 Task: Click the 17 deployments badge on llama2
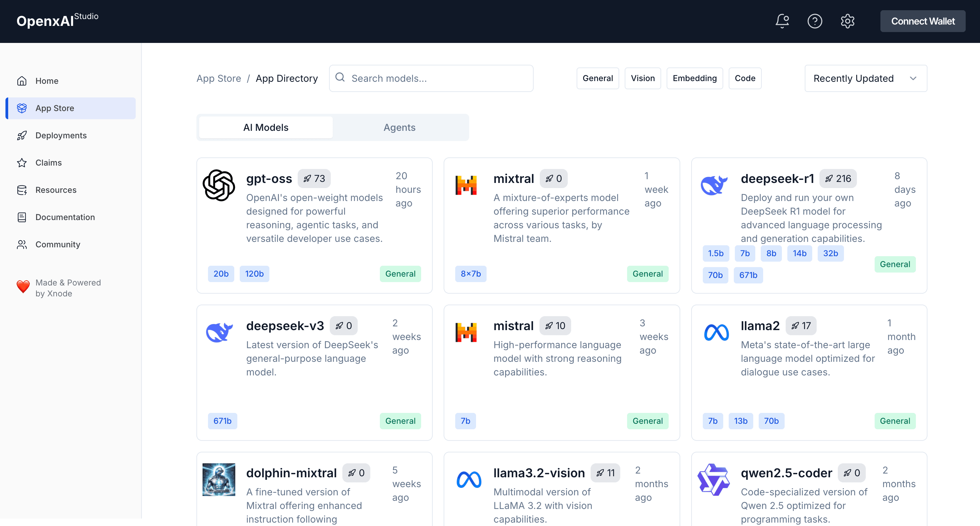[x=801, y=326]
